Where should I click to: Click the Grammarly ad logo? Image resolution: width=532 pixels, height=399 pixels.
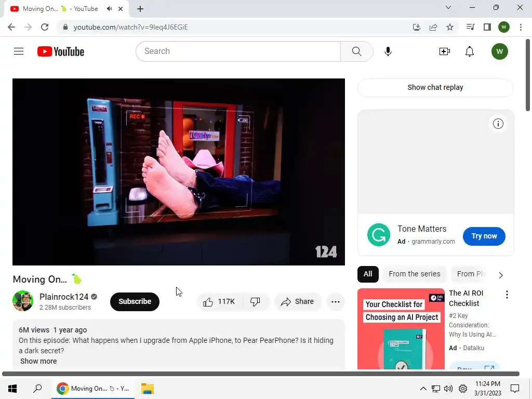tap(379, 235)
